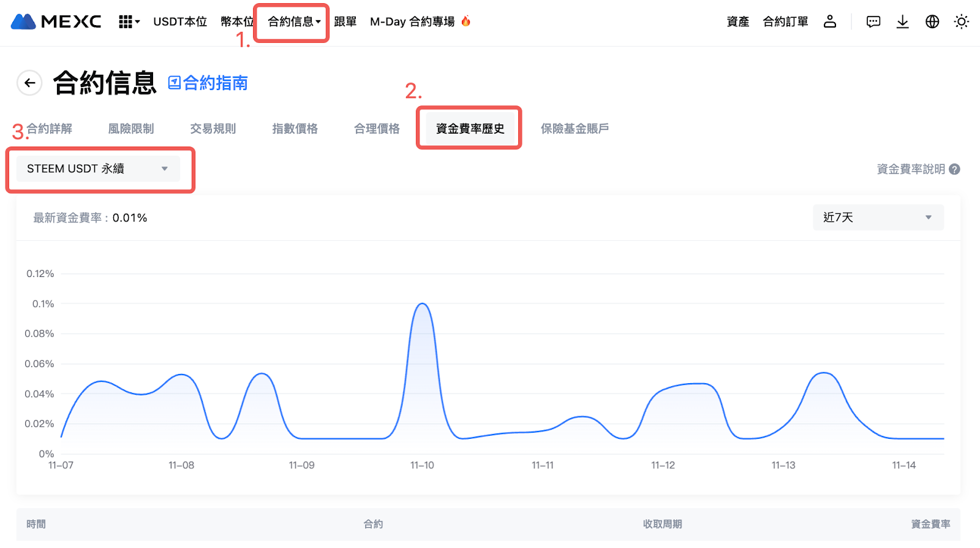This screenshot has width=980, height=548.
Task: Select 跟單 in the top navigation
Action: (x=345, y=22)
